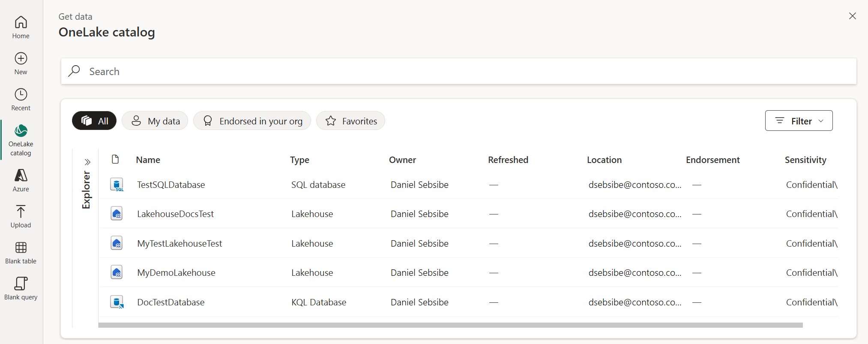Click the DocTestDatabase KQL database icon
Screen dimensions: 868x344
pos(117,302)
